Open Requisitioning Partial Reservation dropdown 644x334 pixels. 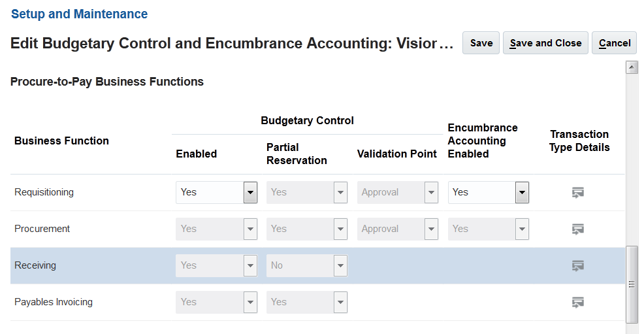[x=340, y=192]
